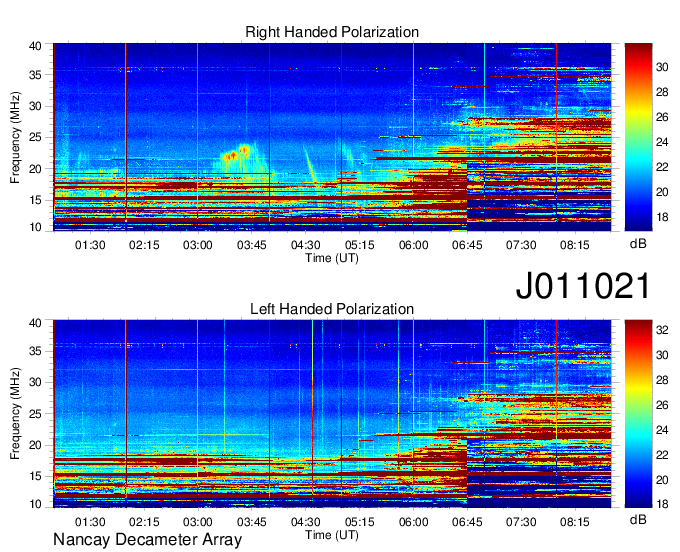Click the 05:15 time tick under the Left Handed plot
The image size is (680, 552).
tap(360, 522)
